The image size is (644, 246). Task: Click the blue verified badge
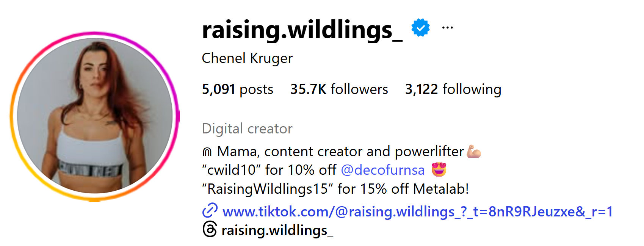420,28
